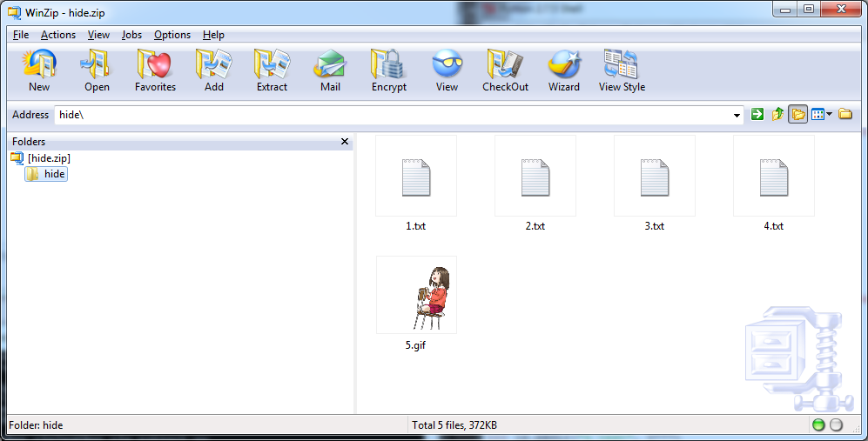Click the green Go arrow beside address bar
The image size is (868, 441).
pyautogui.click(x=757, y=114)
